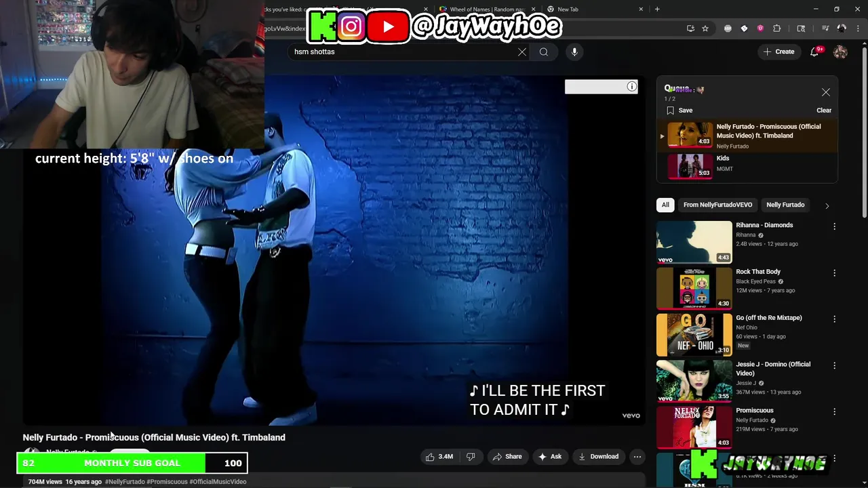Click the Ask AI button

coord(550,457)
